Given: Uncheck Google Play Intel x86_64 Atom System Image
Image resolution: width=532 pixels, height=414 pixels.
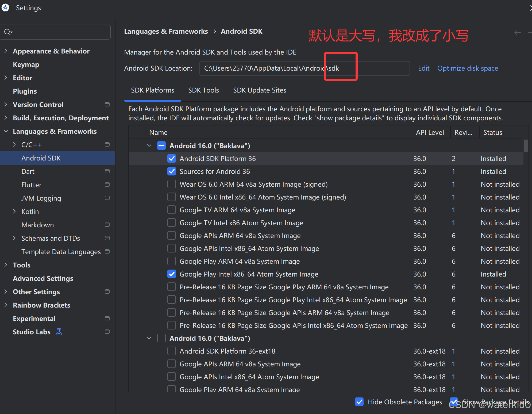Looking at the screenshot, I should (172, 274).
